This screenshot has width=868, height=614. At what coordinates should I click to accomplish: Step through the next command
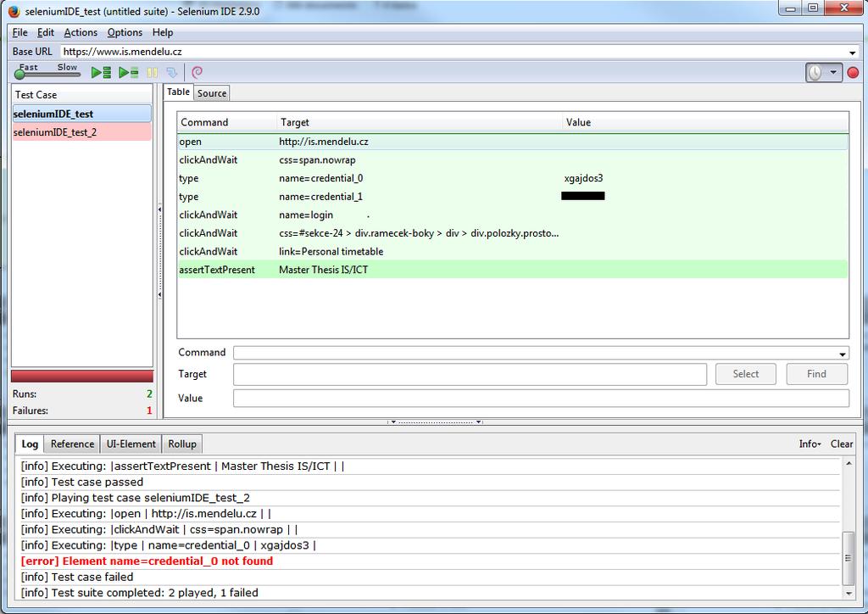tap(171, 73)
